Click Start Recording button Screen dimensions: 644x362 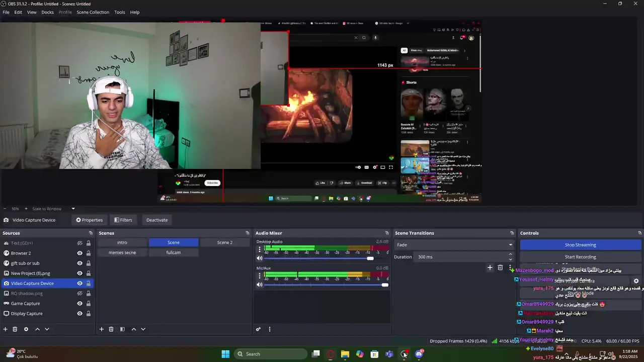tap(580, 257)
